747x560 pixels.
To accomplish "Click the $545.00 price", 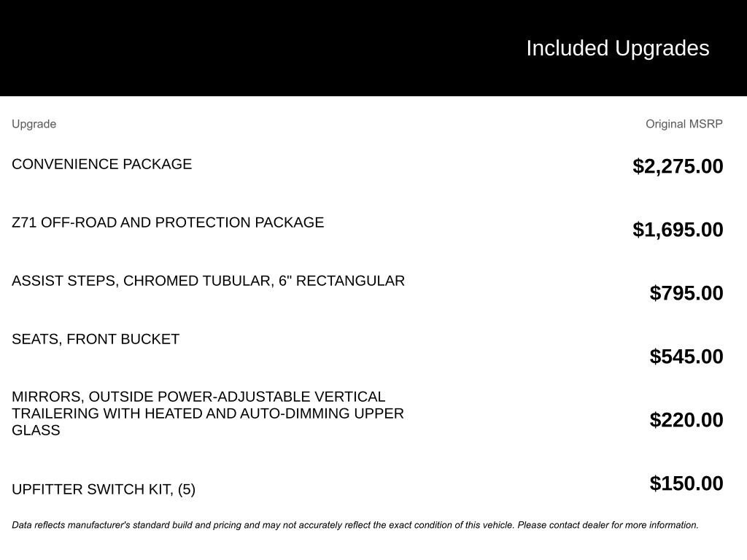I will coord(686,357).
